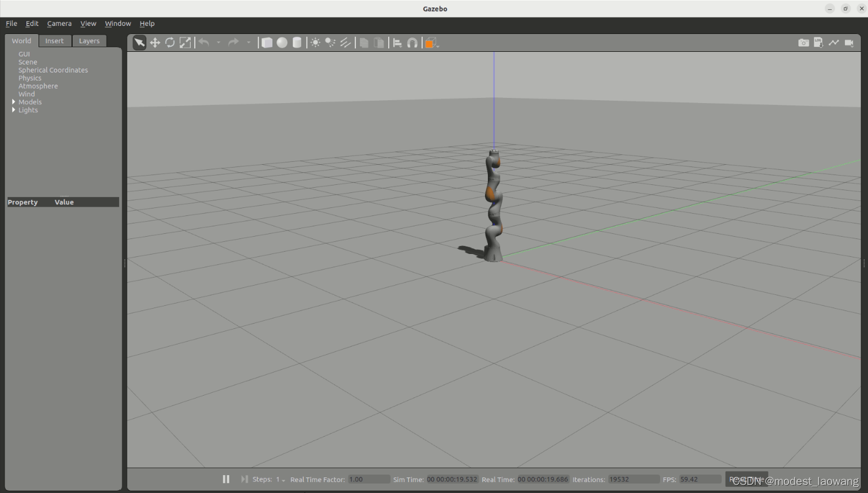Expand the Models tree node
The image size is (868, 493).
(13, 102)
